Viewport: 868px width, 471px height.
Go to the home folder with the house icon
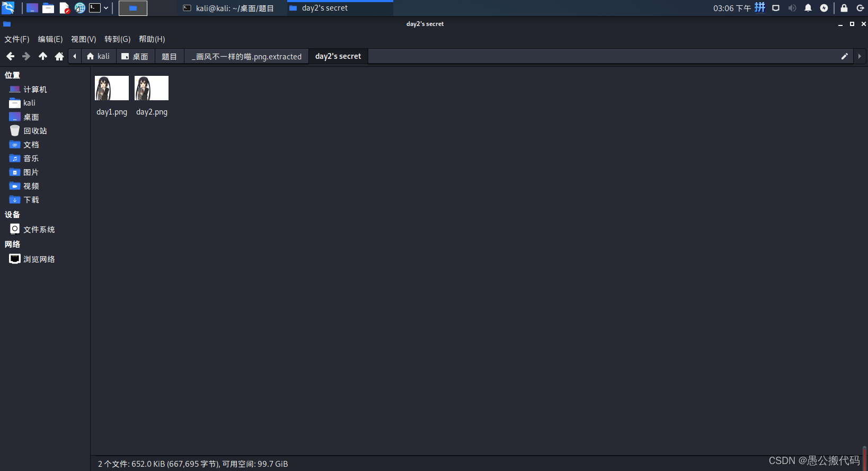pos(59,56)
